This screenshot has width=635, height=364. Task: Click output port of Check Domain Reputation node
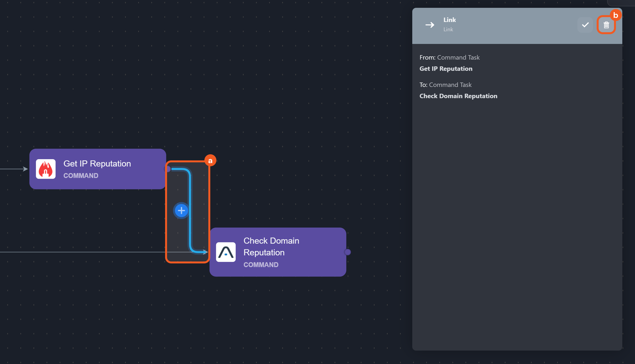pyautogui.click(x=347, y=252)
